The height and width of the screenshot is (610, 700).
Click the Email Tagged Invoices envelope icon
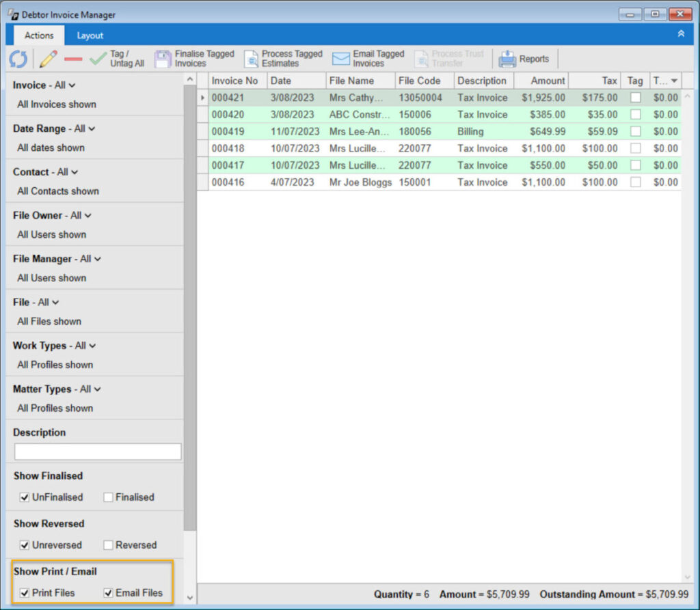340,59
